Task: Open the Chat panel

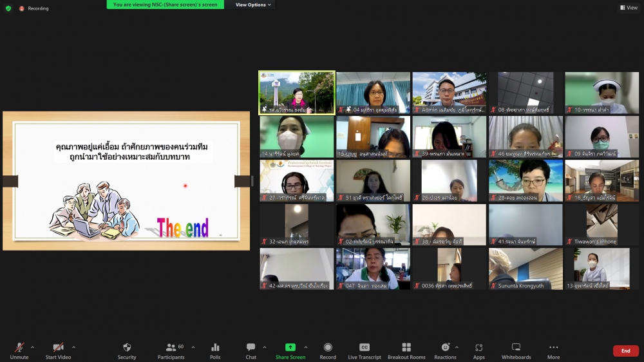Action: [251, 350]
